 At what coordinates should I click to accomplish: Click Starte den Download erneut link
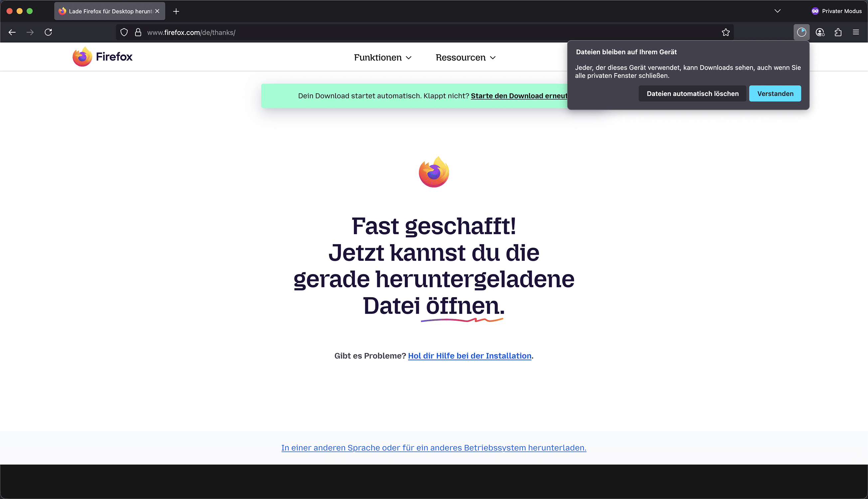[519, 96]
